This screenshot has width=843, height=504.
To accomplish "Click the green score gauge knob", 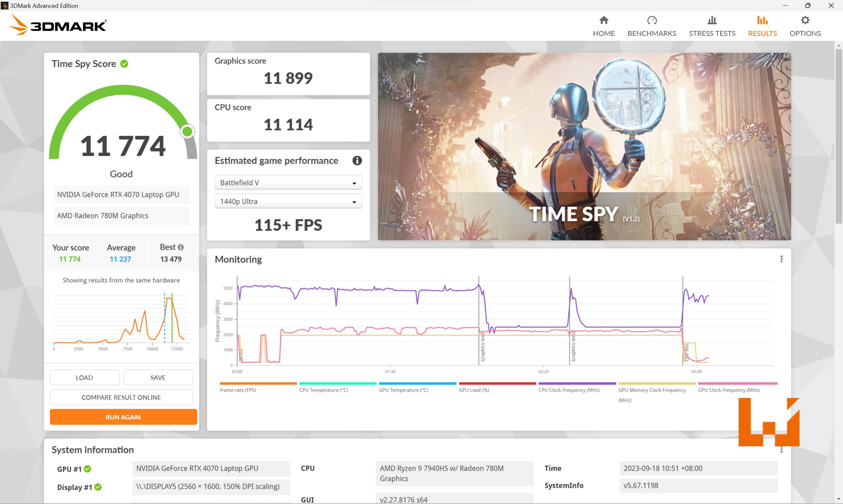I will 187,131.
